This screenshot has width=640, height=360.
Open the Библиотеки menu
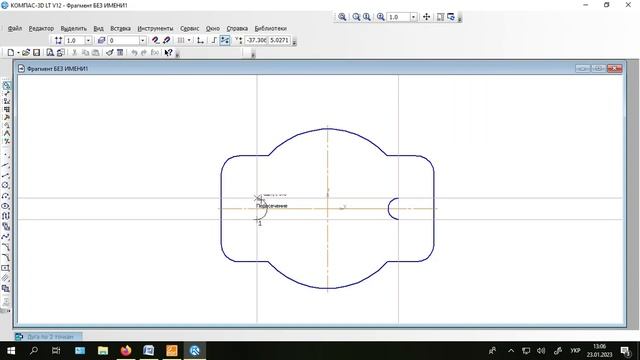(271, 29)
